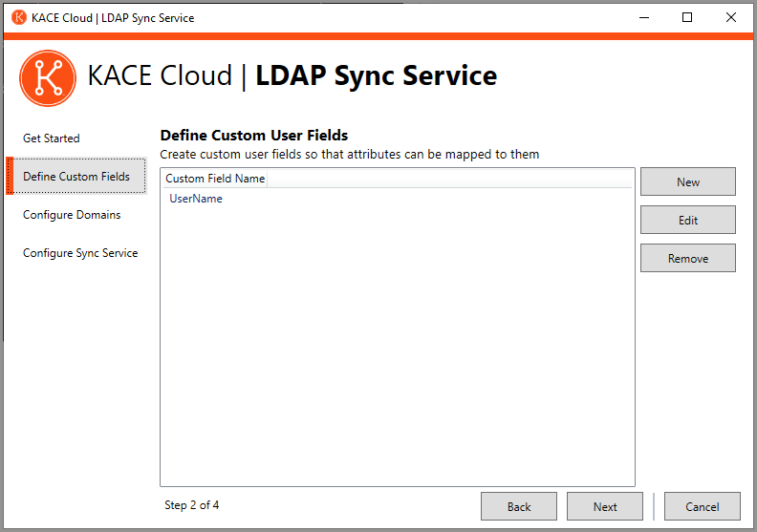Remove the selected custom field

687,259
